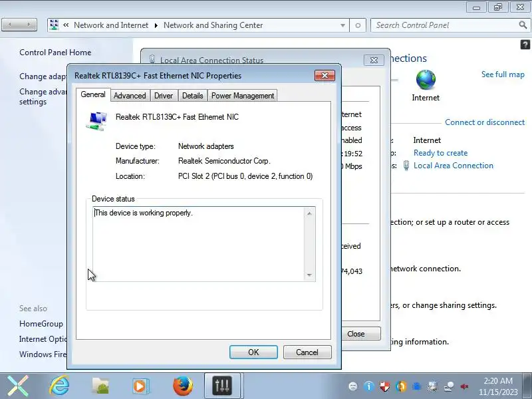
Task: Expand the double-chevron breadcrumb overflow
Action: pos(66,25)
